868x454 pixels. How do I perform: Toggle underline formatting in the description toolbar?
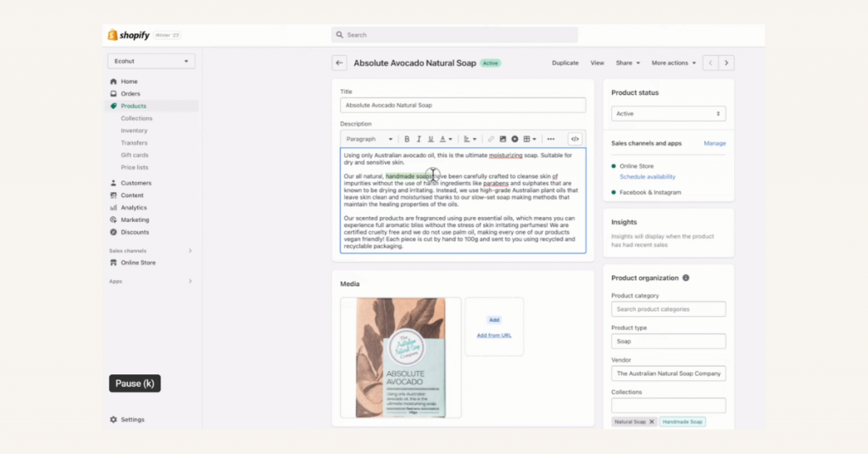(x=431, y=140)
